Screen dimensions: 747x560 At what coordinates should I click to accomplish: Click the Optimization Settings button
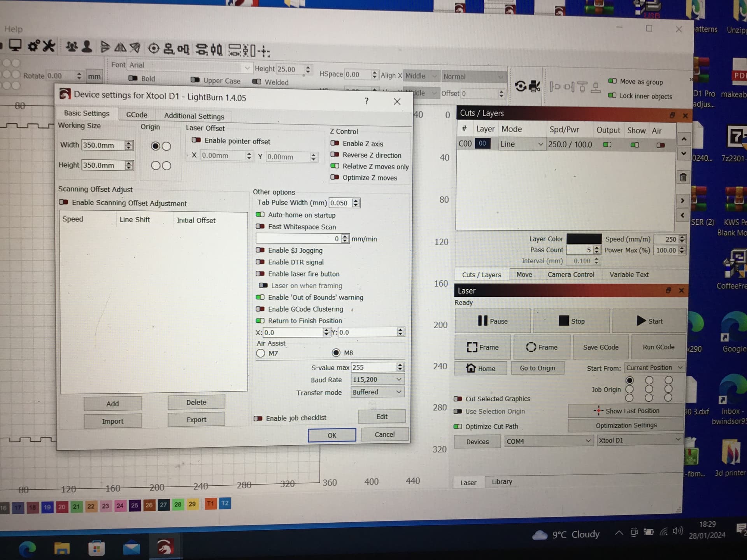(626, 425)
